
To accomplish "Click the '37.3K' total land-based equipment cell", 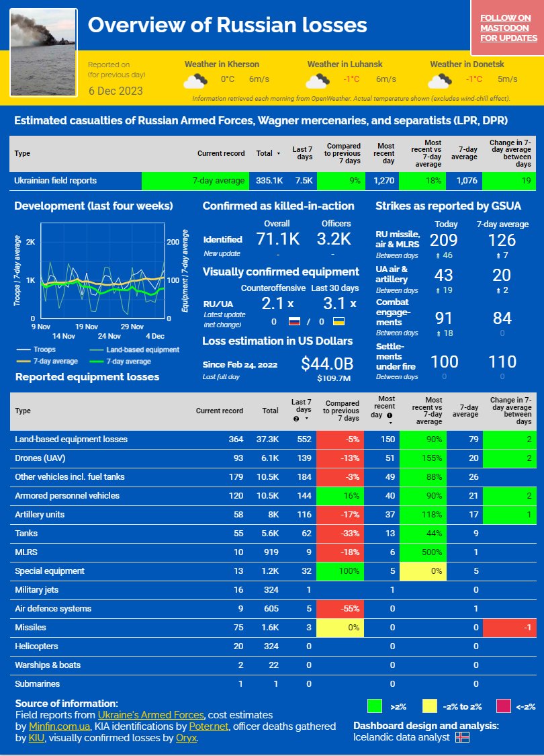I will pos(267,439).
